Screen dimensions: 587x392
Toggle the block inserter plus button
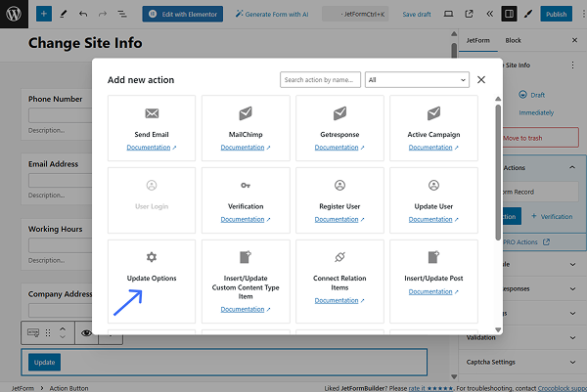(43, 15)
